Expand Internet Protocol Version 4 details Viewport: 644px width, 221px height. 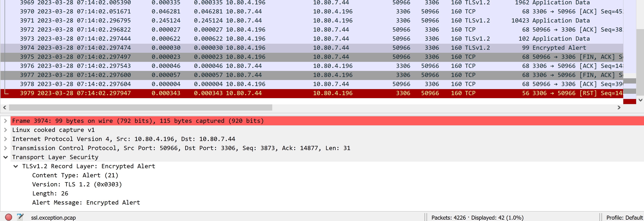click(x=6, y=139)
